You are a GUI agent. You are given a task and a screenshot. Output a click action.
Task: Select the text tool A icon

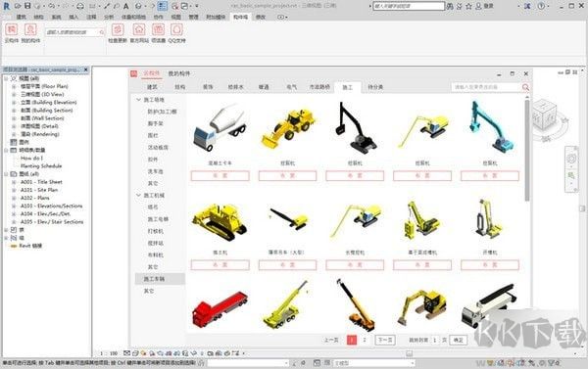click(x=126, y=6)
